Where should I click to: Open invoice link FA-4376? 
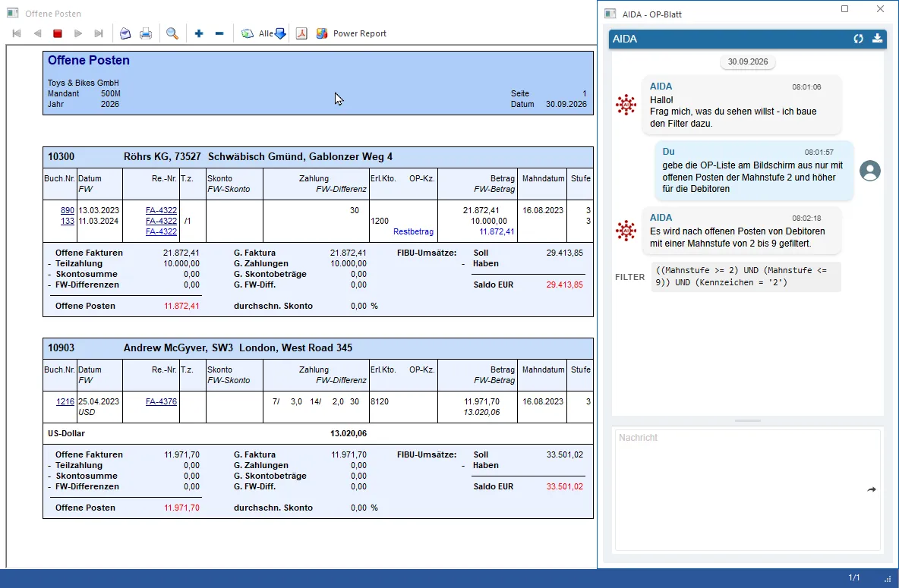161,402
